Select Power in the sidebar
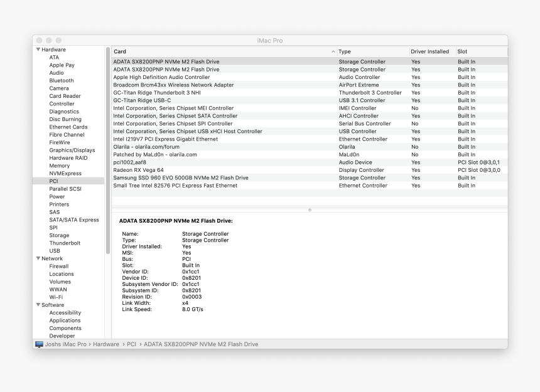 point(57,197)
